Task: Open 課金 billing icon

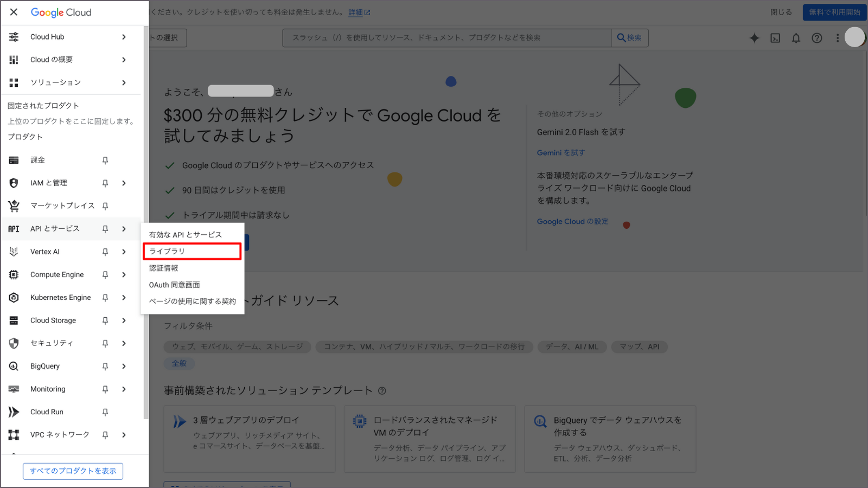Action: [x=14, y=160]
